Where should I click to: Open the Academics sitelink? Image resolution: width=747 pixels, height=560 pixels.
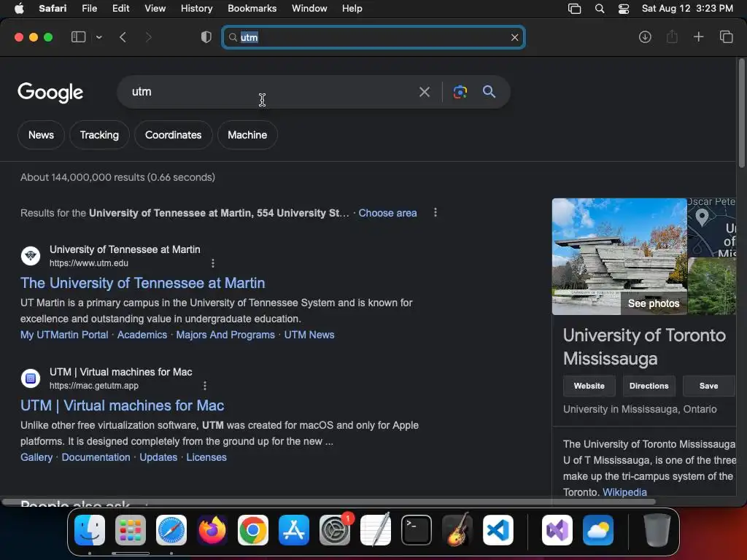142,335
